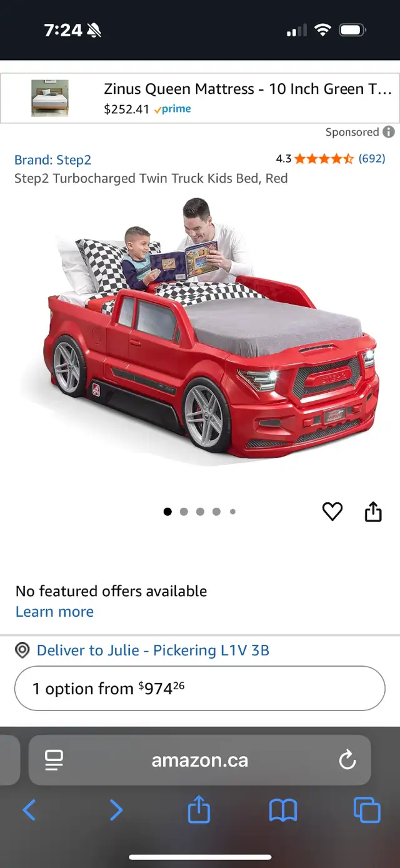Open Safari bookmarks book icon
Viewport: 400px width, 868px height.
pos(283,810)
